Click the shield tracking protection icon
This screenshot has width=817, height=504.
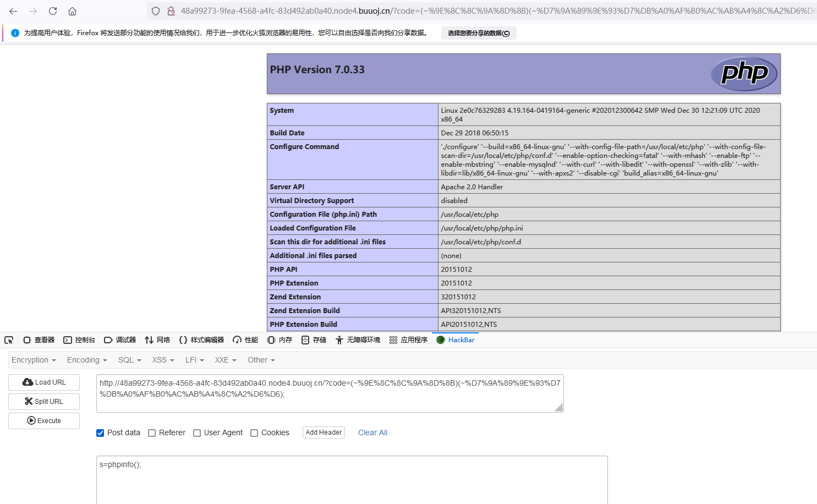coord(156,11)
